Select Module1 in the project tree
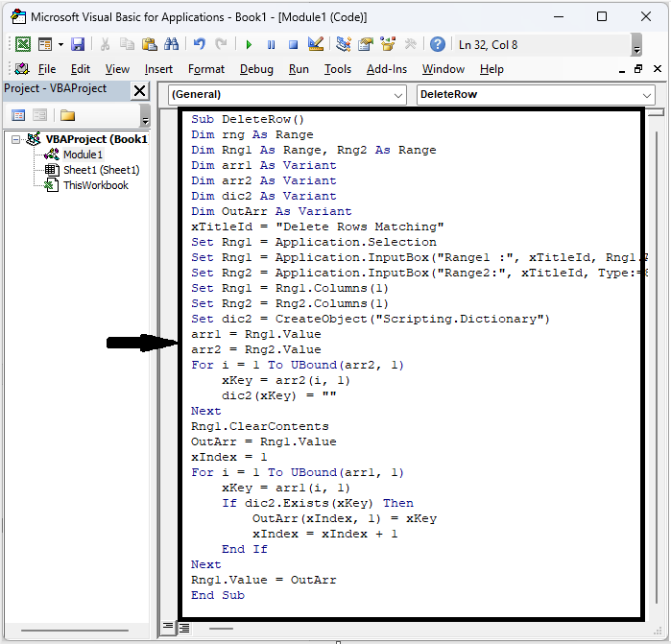 [x=83, y=155]
